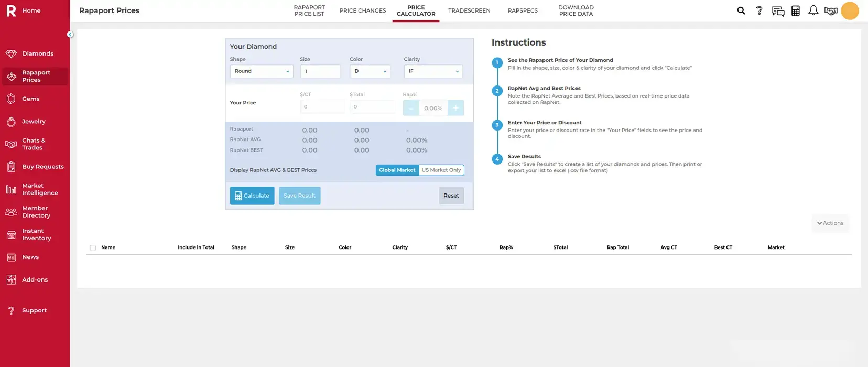Click the Rap Total column header
Screen dimensions: 868x367
[x=618, y=248]
